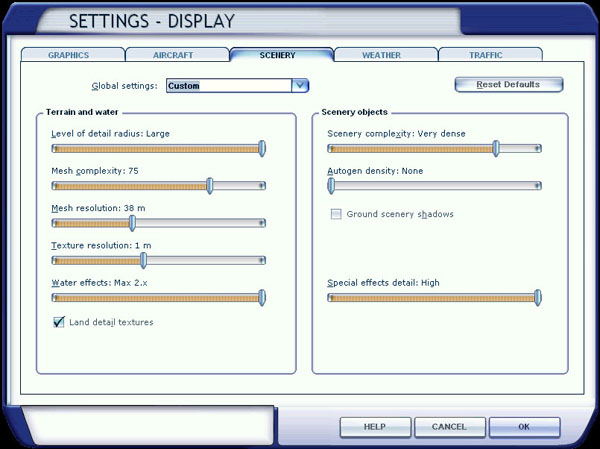Screen dimensions: 600x449
Task: Click the Texture resolution track right of handle
Action: (205, 261)
